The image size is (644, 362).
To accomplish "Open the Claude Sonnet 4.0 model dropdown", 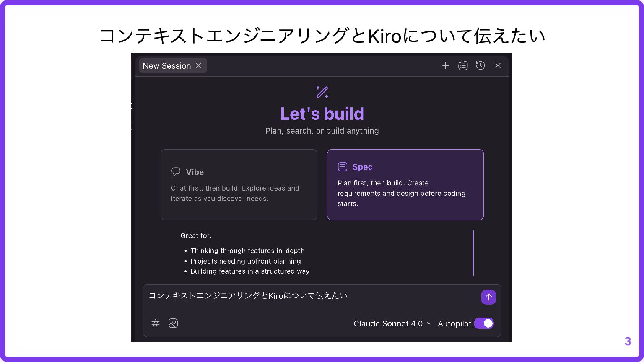I will [x=392, y=323].
